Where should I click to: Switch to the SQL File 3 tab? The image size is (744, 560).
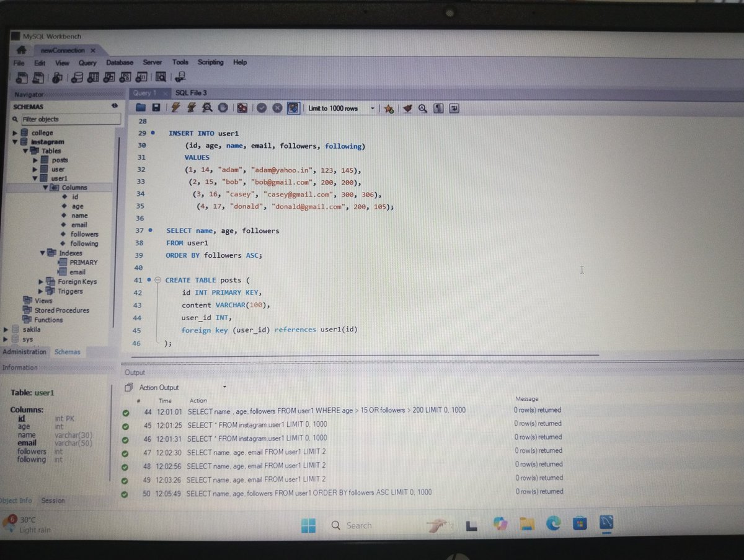tap(191, 92)
